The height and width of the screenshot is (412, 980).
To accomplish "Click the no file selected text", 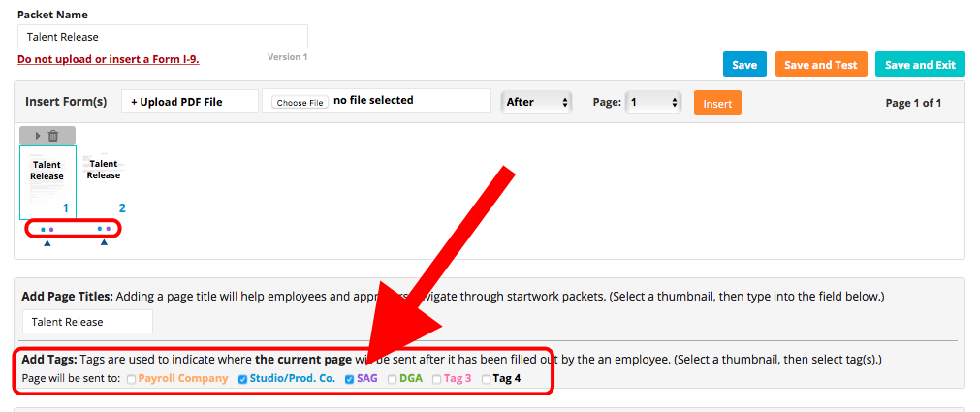I will point(373,100).
